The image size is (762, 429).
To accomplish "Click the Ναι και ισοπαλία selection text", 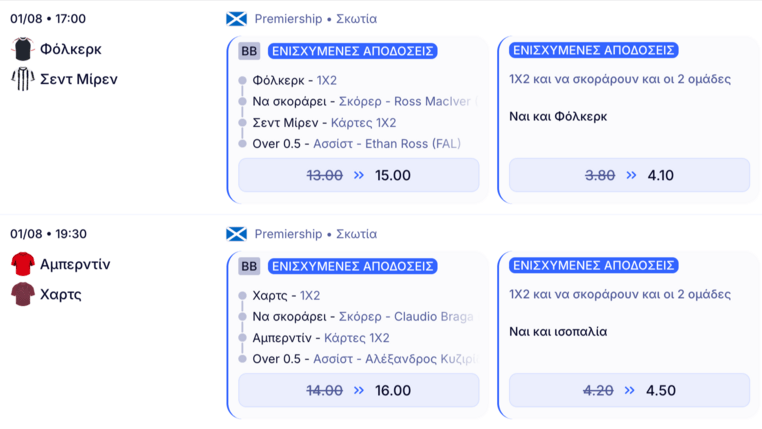I will tap(558, 332).
